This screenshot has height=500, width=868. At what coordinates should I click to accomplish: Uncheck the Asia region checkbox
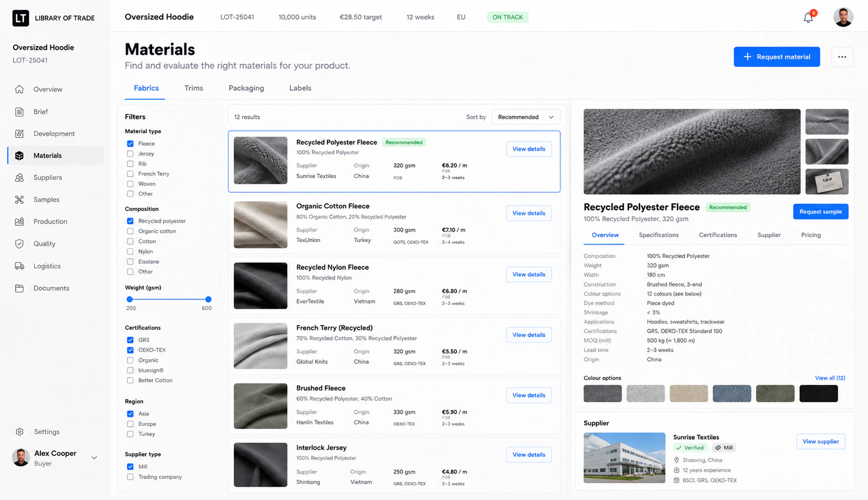pos(130,414)
